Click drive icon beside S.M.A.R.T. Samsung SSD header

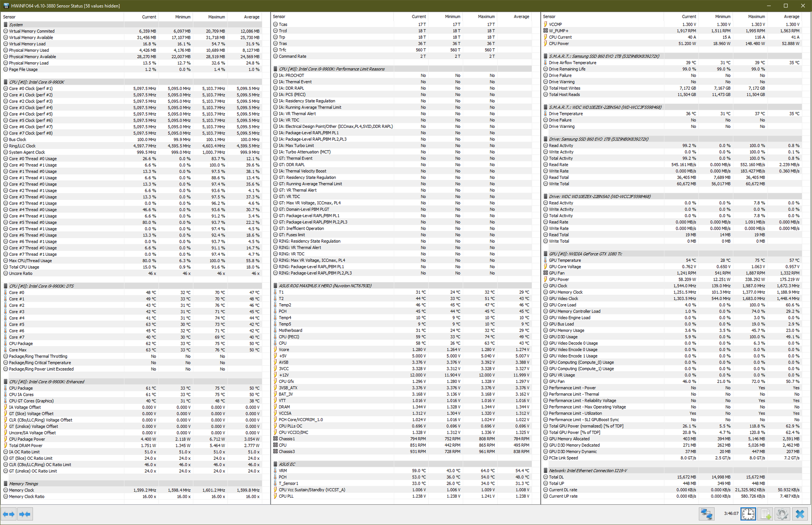(546, 56)
